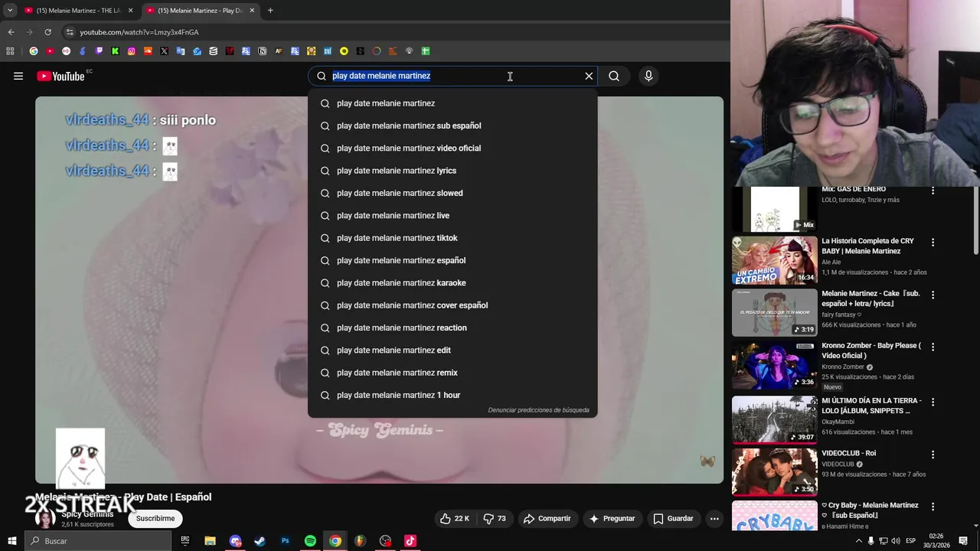Image resolution: width=980 pixels, height=551 pixels.
Task: Show hidden tray icons with the chevron
Action: pyautogui.click(x=858, y=541)
